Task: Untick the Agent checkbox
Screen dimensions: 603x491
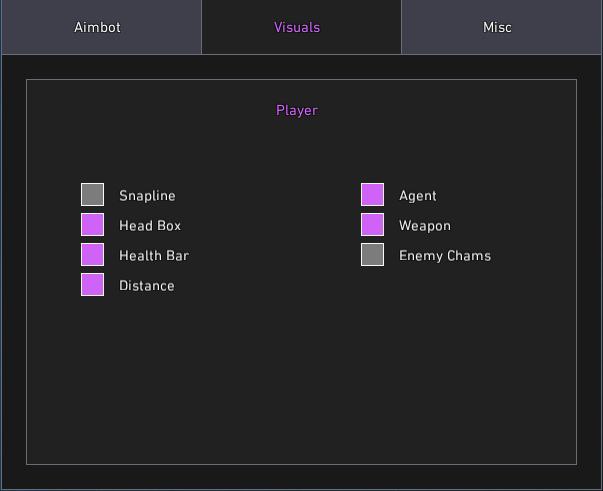Action: pos(372,195)
